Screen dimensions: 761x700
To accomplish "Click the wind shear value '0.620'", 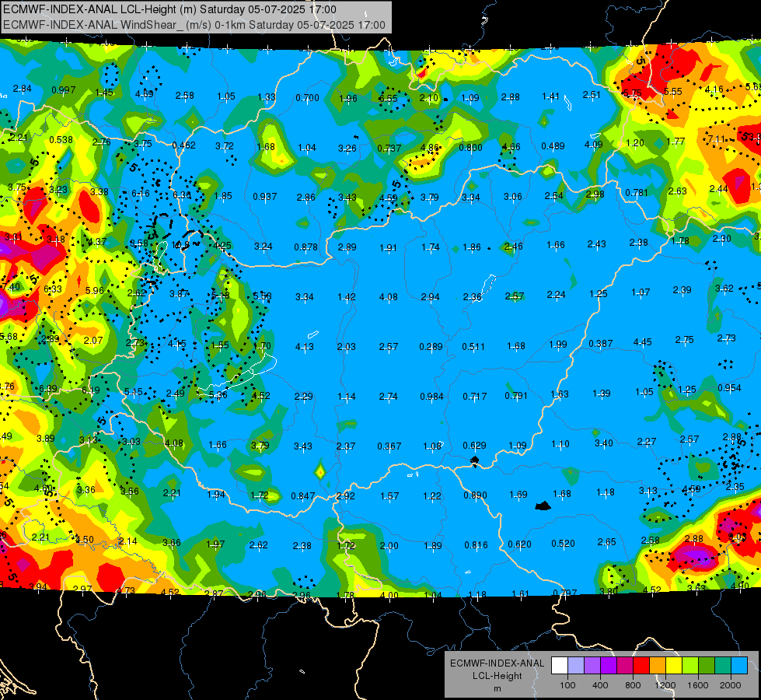I will [x=520, y=544].
